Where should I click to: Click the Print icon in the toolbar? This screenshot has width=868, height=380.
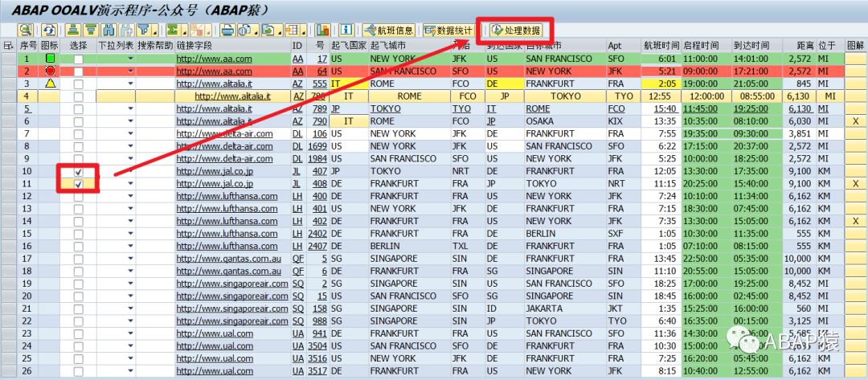[x=227, y=30]
